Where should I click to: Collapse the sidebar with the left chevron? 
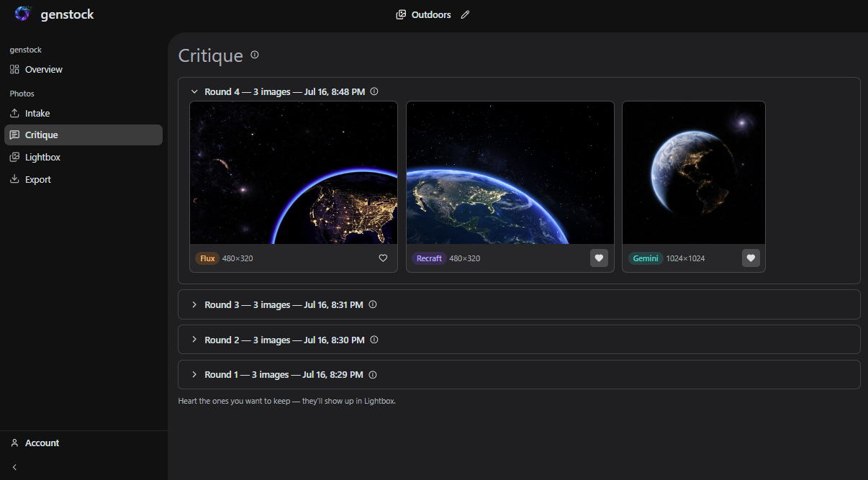pyautogui.click(x=14, y=467)
